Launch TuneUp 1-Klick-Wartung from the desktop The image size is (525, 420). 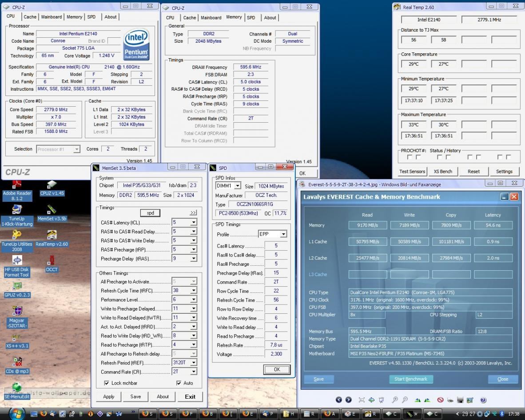17,216
